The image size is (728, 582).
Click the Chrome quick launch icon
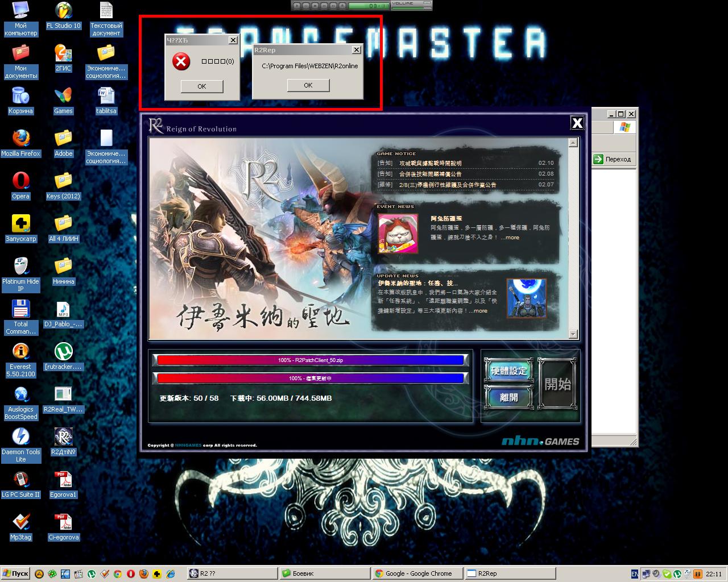(x=118, y=574)
